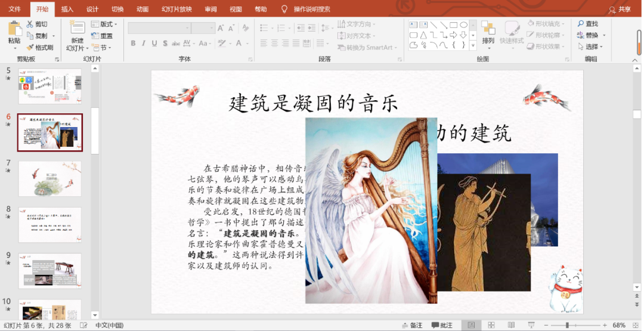Viewport: 644px width, 331px height.
Task: Open the font color A swatch
Action: point(240,43)
